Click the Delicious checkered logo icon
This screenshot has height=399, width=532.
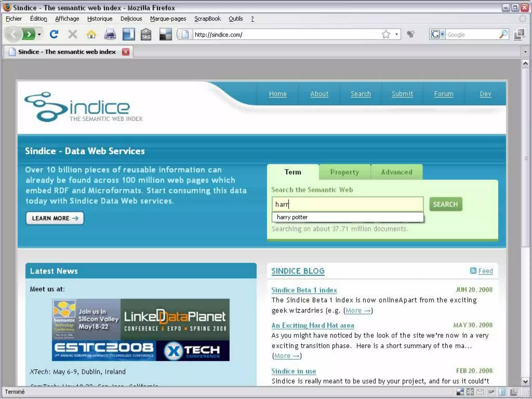click(x=165, y=34)
